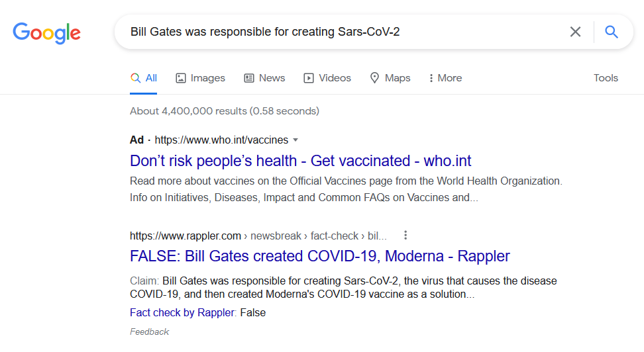Image resolution: width=644 pixels, height=352 pixels.
Task: Switch to the All results tab
Action: (144, 78)
